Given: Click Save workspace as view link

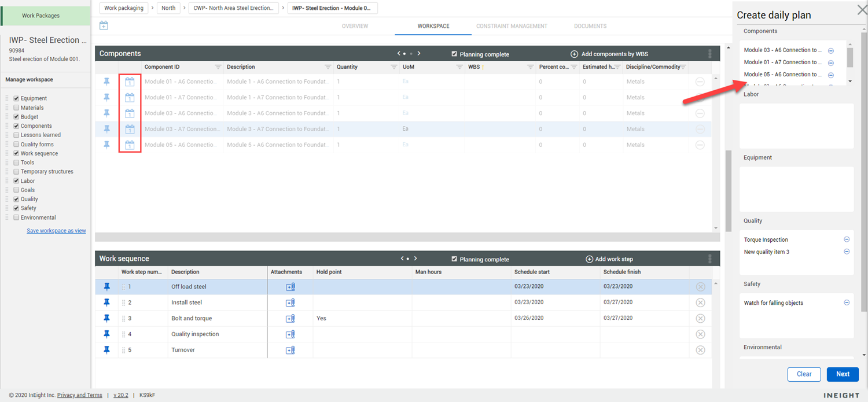Looking at the screenshot, I should point(56,231).
